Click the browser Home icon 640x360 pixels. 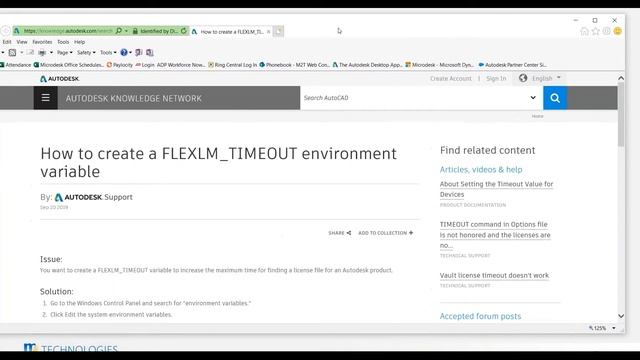[584, 31]
